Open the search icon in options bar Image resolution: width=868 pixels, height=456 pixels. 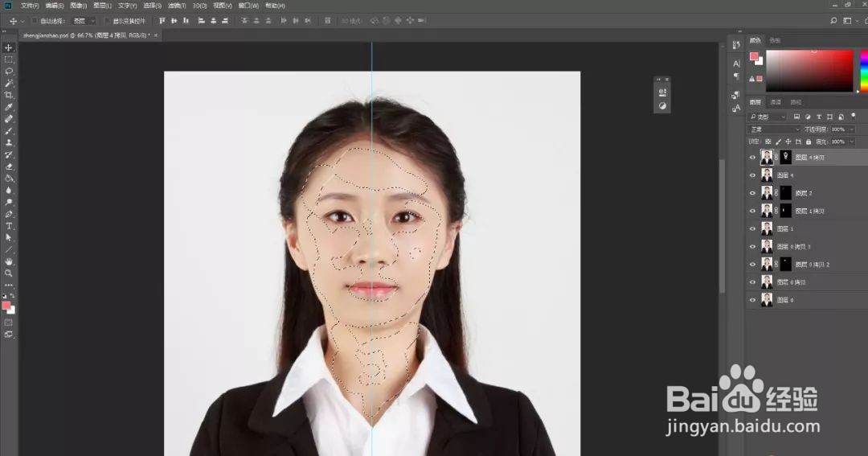(x=833, y=20)
